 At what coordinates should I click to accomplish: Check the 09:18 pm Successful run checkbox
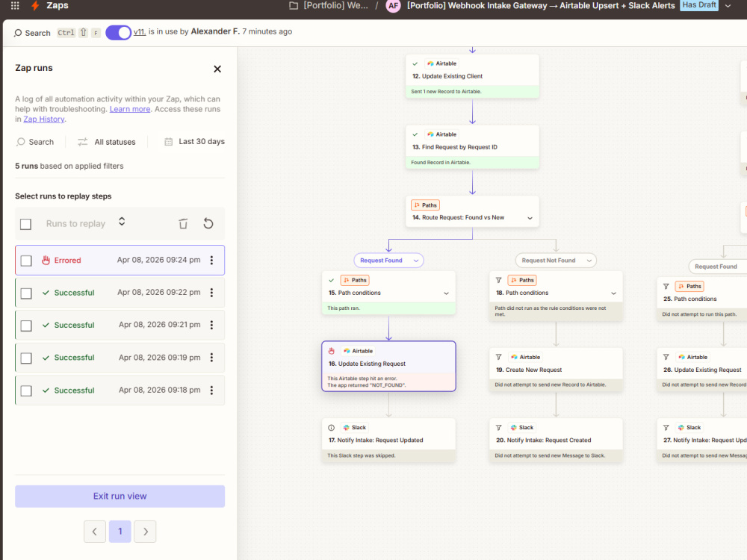point(26,391)
